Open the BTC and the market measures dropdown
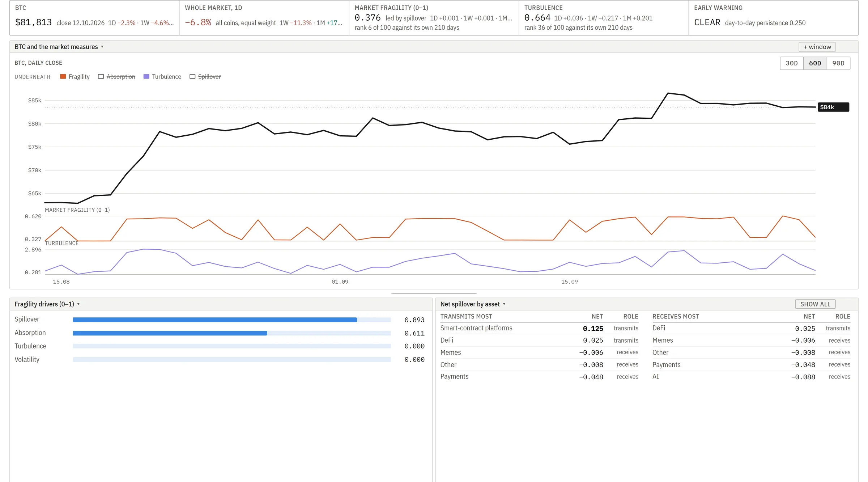 pyautogui.click(x=59, y=47)
